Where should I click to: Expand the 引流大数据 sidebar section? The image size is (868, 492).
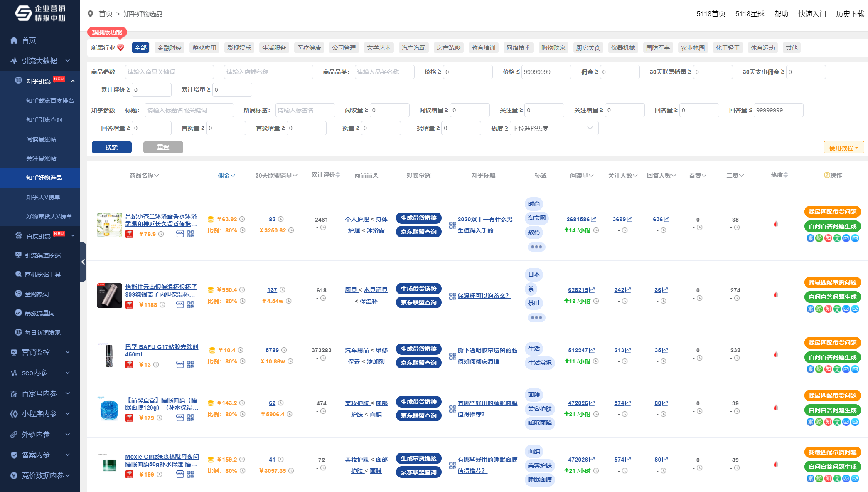click(40, 61)
